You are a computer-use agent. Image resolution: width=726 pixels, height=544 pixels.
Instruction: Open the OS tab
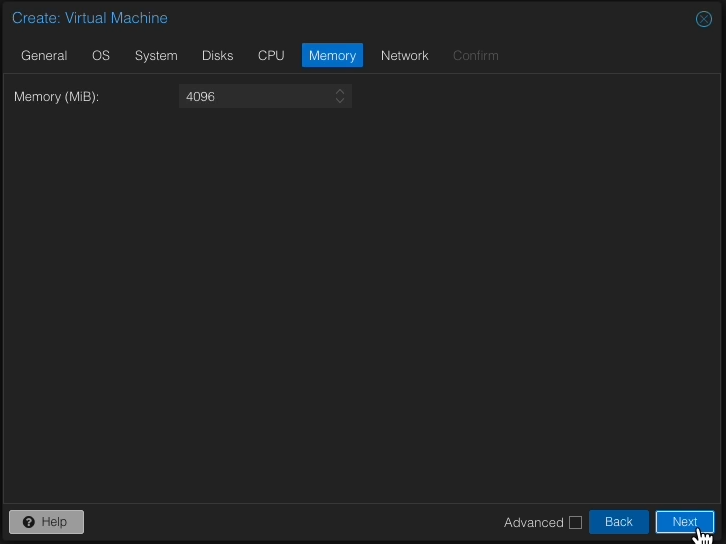point(100,56)
